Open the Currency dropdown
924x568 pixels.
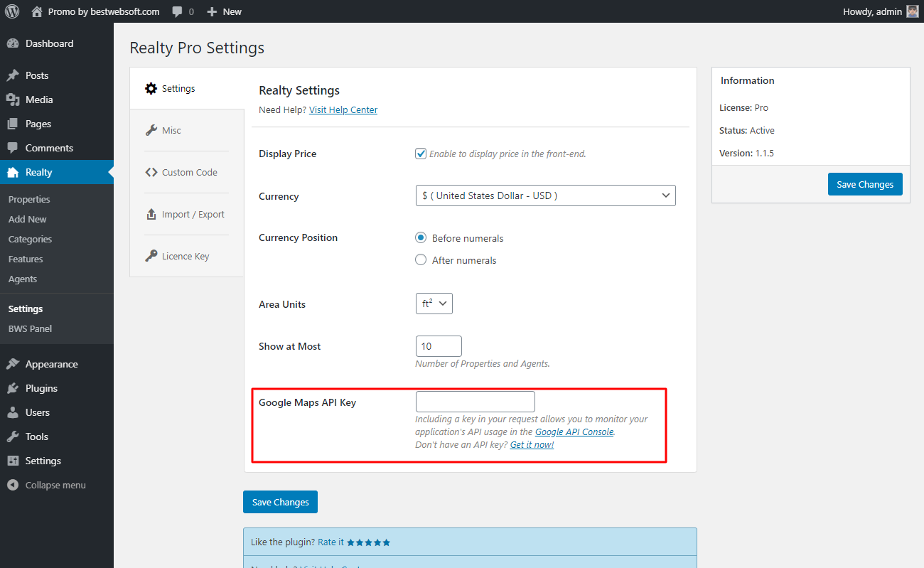(x=545, y=195)
